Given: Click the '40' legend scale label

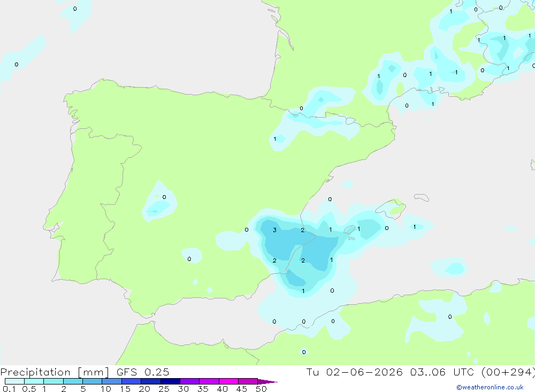Looking at the screenshot, I should [x=223, y=389].
